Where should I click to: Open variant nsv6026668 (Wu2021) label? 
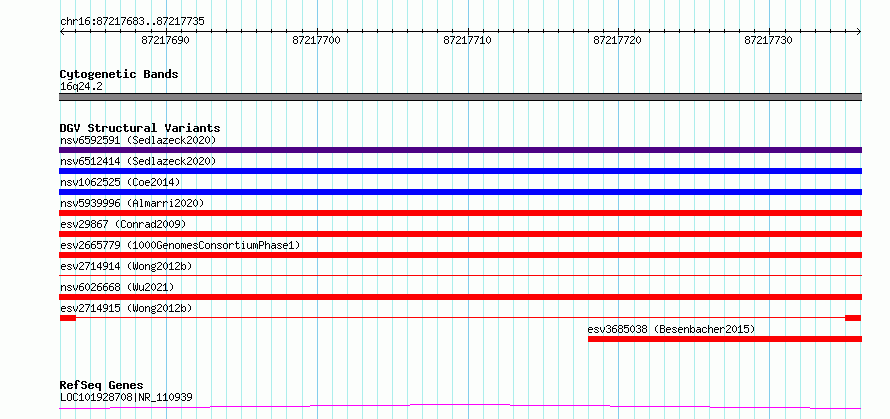pyautogui.click(x=117, y=287)
